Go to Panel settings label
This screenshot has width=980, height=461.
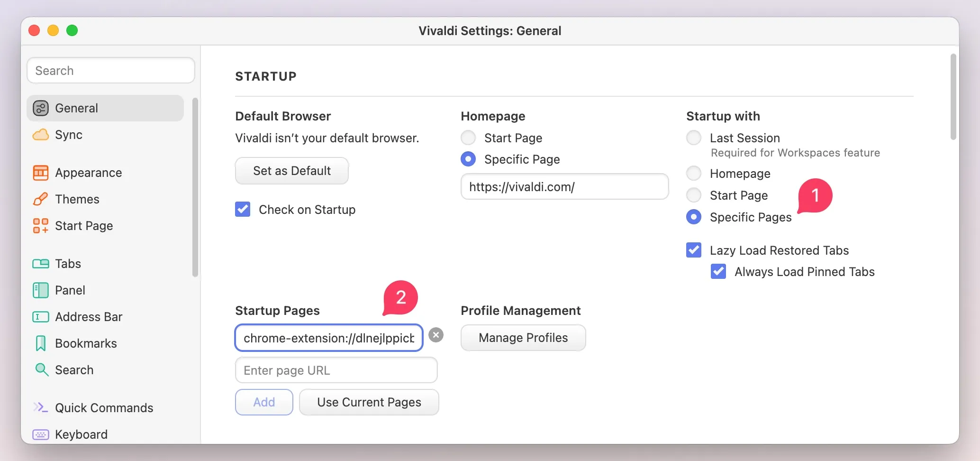click(70, 290)
